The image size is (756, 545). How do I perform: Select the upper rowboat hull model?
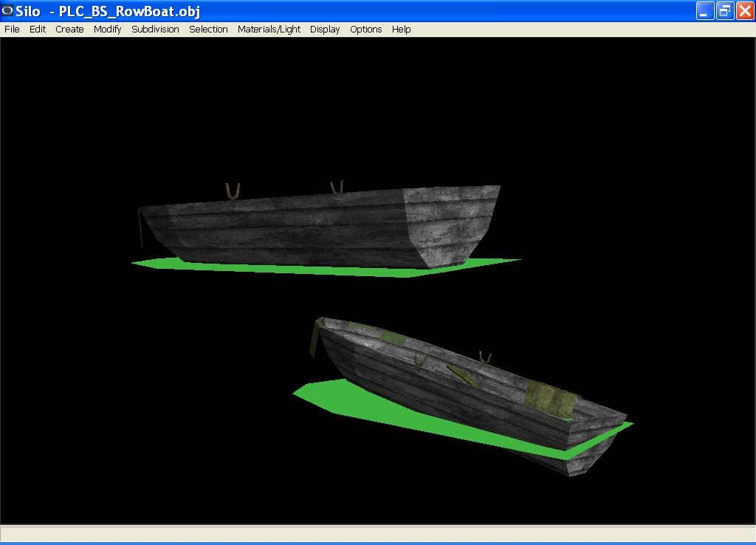click(310, 229)
